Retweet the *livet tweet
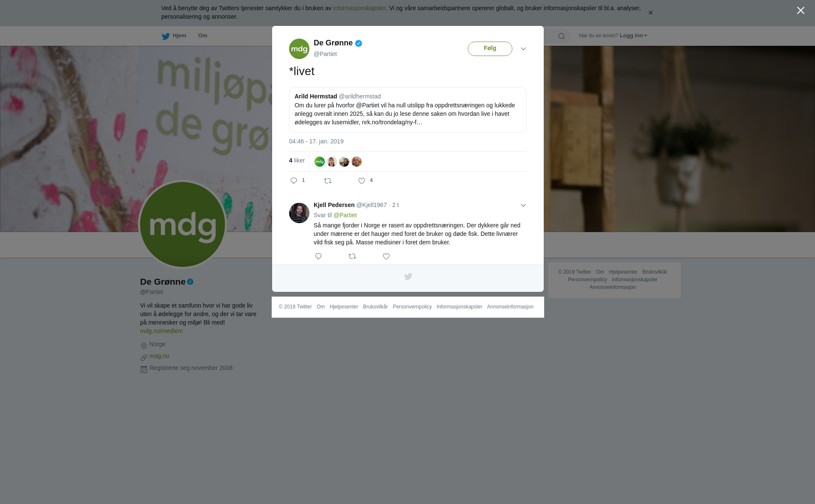 328,181
